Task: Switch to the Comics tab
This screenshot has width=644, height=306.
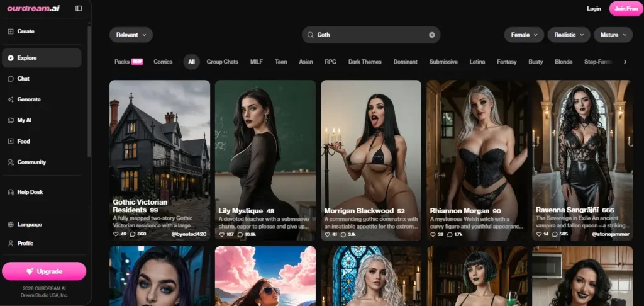Action: click(x=163, y=62)
